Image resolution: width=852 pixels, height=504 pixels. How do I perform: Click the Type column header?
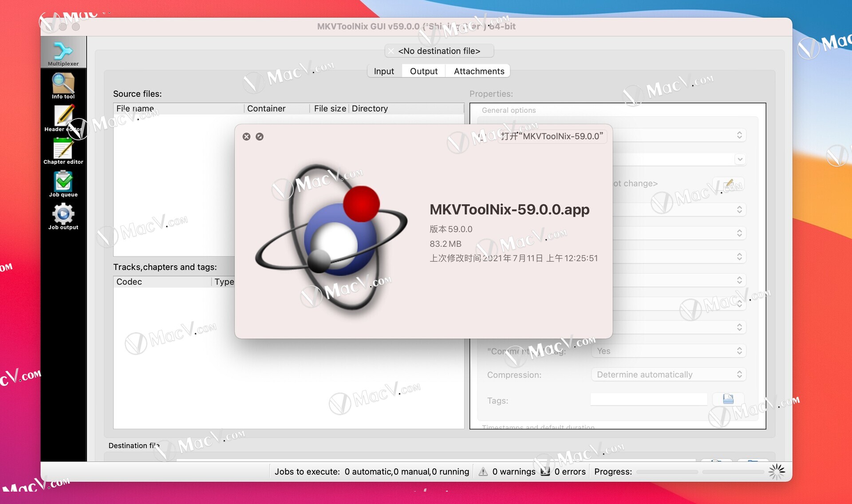(224, 282)
